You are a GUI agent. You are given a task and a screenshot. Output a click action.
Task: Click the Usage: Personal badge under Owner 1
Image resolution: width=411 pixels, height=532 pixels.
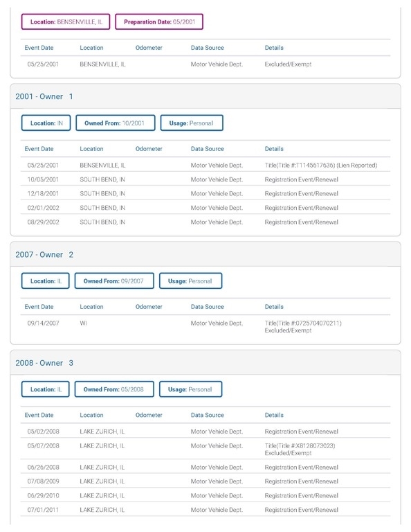[192, 123]
